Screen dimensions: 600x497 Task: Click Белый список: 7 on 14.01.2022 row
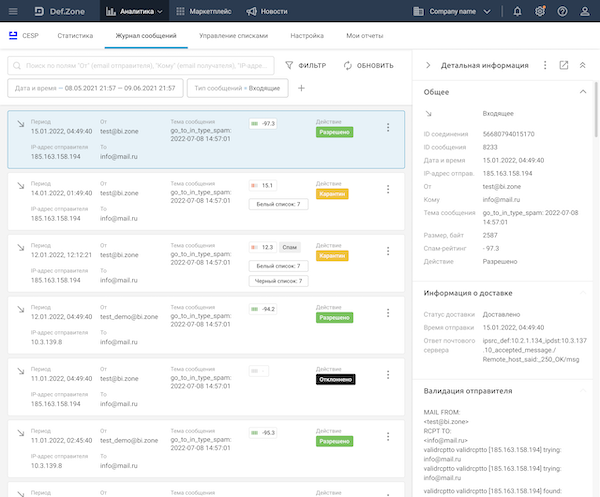[279, 204]
